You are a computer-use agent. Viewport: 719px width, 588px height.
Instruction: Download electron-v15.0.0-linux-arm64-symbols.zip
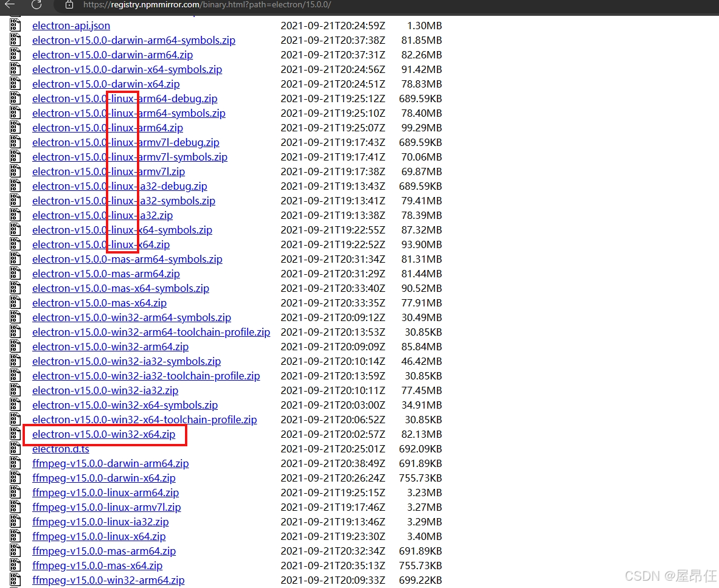[129, 113]
